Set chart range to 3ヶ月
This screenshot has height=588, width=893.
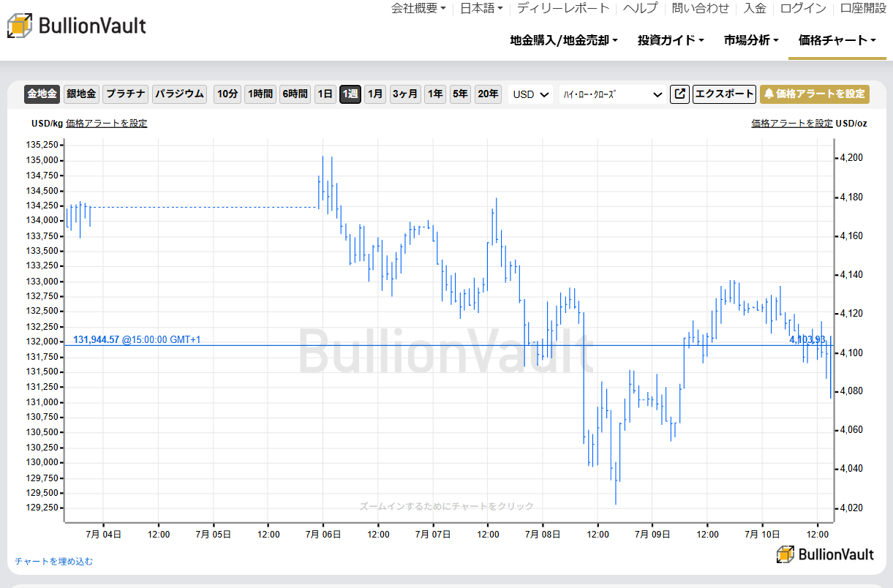(x=405, y=94)
